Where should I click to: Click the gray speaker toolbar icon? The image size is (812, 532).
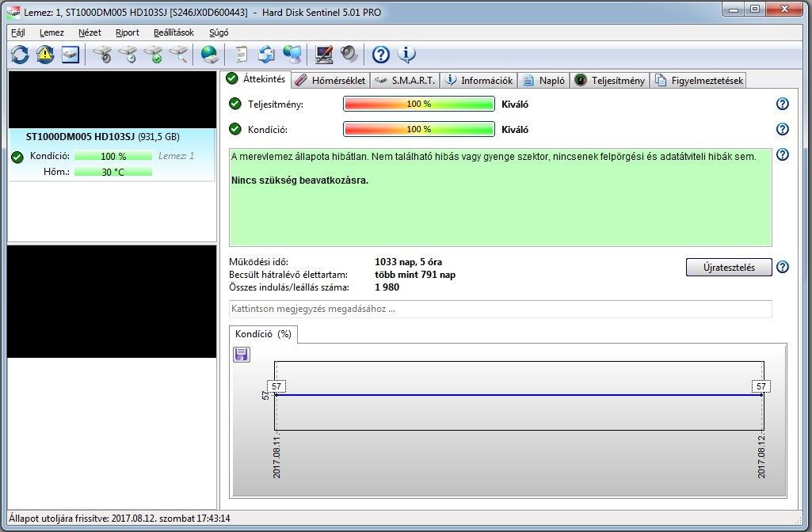[349, 55]
